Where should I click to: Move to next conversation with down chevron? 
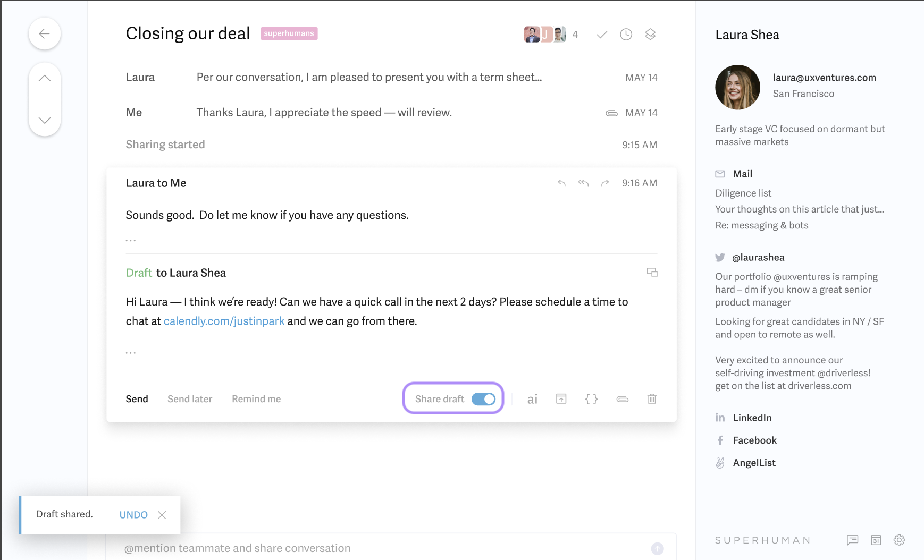pyautogui.click(x=45, y=120)
